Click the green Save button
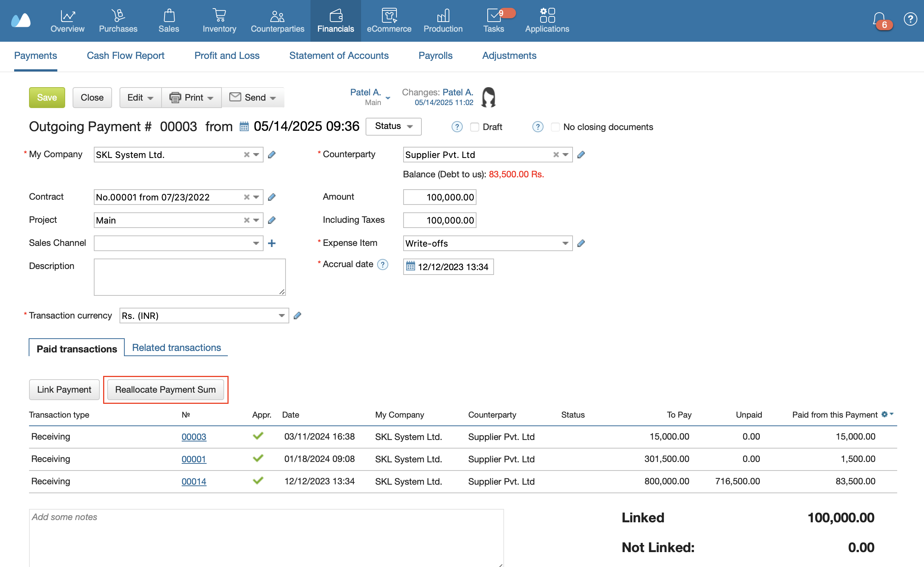 pyautogui.click(x=47, y=98)
